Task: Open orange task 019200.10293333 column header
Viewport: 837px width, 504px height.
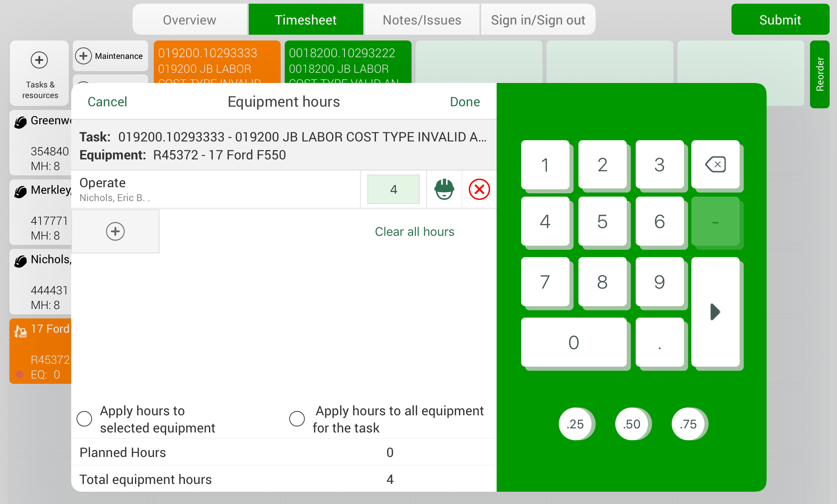Action: click(217, 62)
